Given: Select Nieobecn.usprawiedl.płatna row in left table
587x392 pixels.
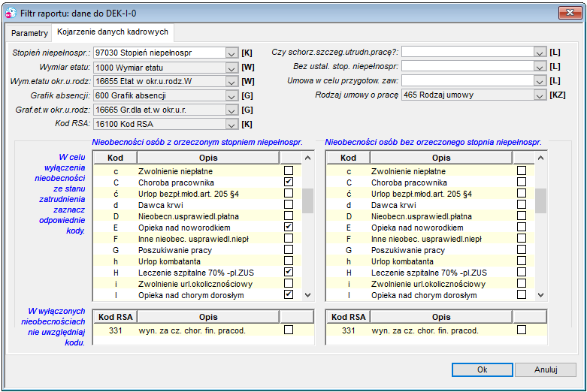Looking at the screenshot, I should (197, 216).
